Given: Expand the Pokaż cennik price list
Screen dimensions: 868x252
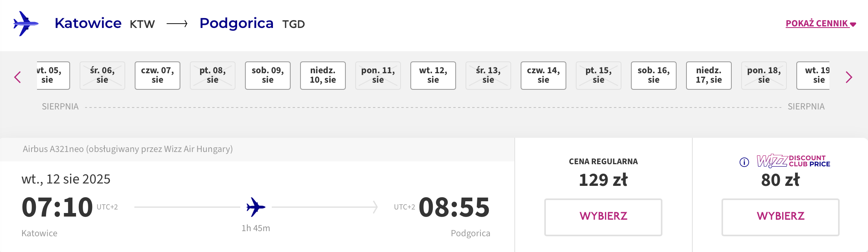Looking at the screenshot, I should [821, 24].
